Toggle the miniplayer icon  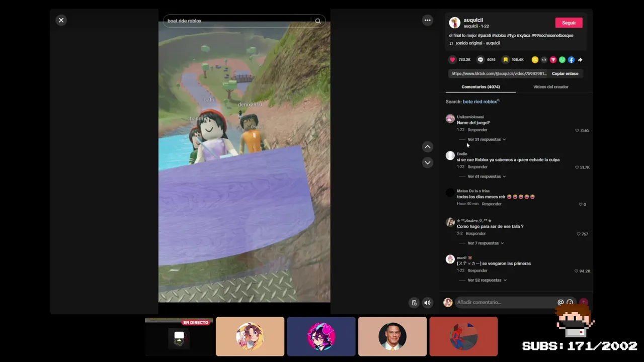(x=414, y=303)
